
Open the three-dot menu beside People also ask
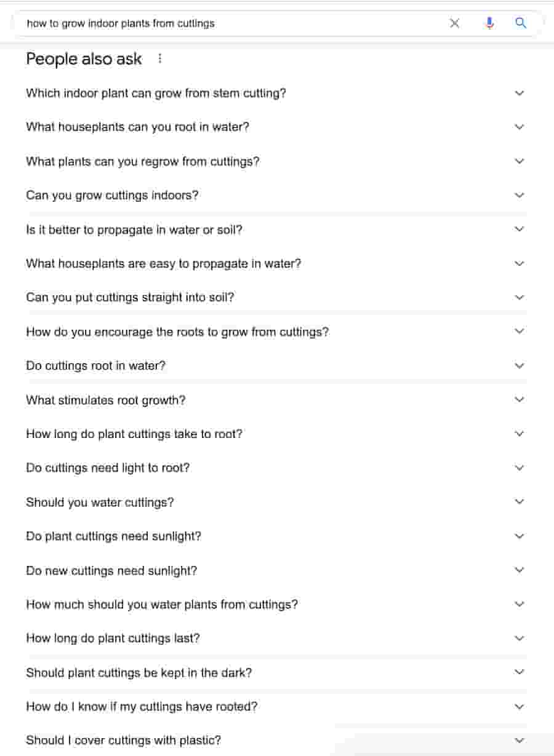click(160, 58)
